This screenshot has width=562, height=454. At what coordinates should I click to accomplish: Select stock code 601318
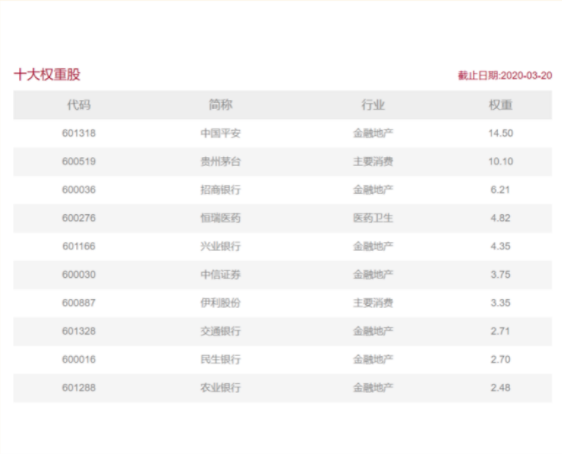coord(79,133)
